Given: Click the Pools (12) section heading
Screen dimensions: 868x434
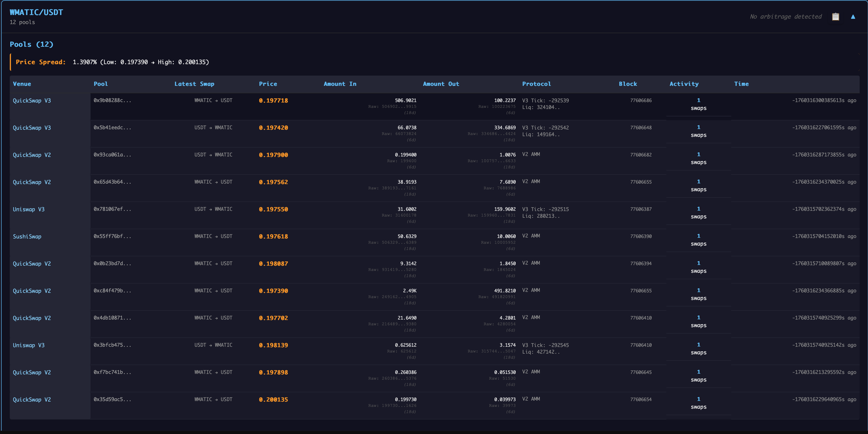Looking at the screenshot, I should (31, 44).
